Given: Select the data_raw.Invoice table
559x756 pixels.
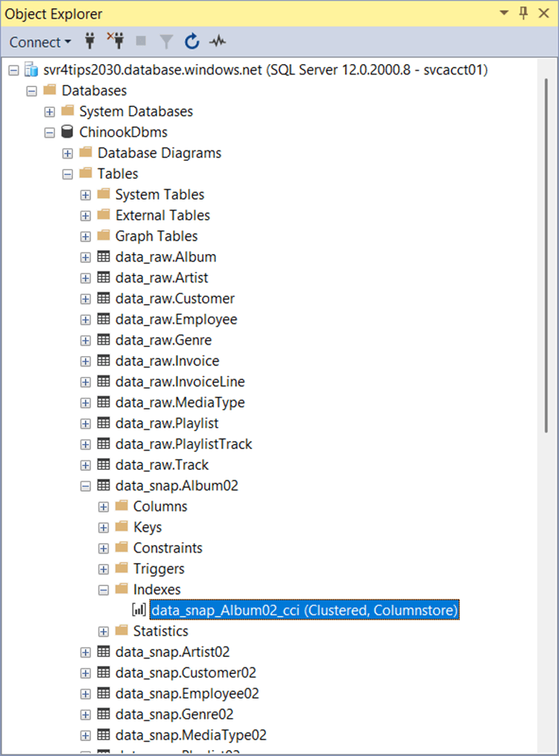Looking at the screenshot, I should (167, 360).
